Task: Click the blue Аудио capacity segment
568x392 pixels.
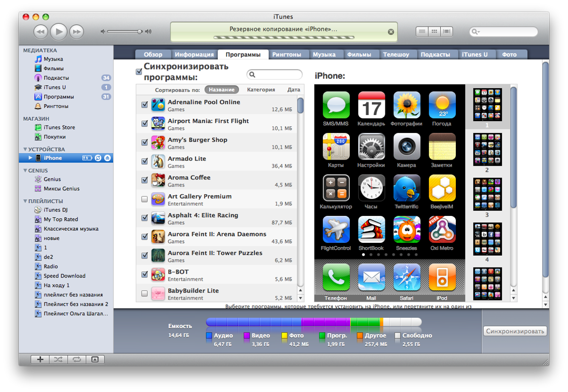Action: coord(254,322)
